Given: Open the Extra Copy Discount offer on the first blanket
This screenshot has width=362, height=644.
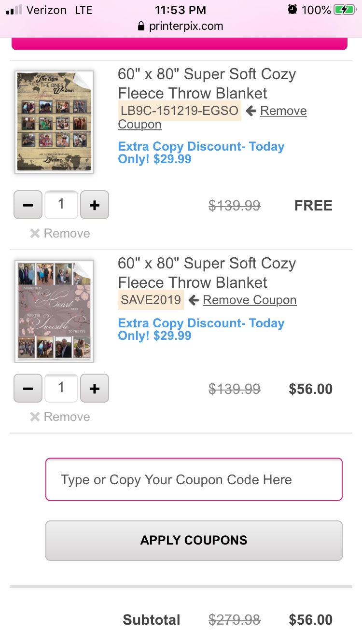Looking at the screenshot, I should (x=200, y=152).
